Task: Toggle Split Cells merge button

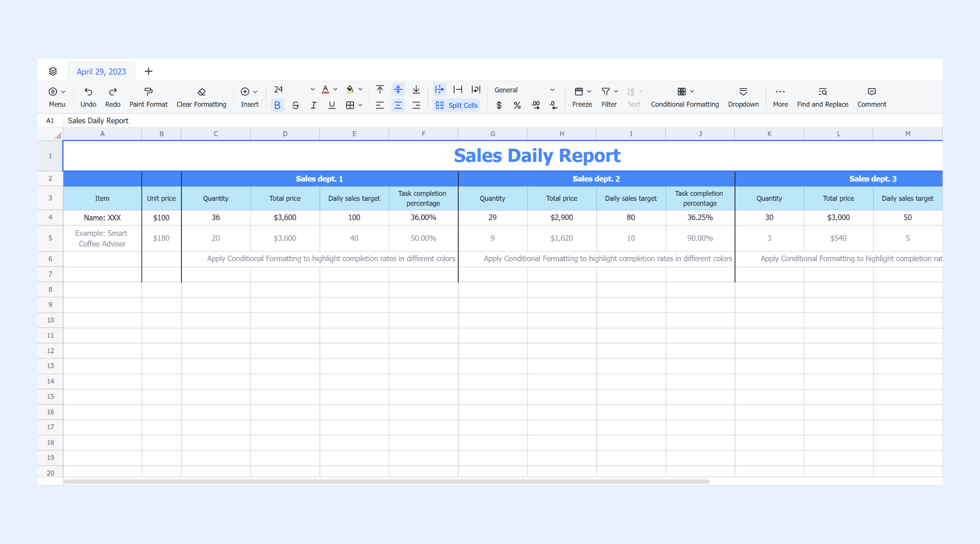Action: pos(456,105)
